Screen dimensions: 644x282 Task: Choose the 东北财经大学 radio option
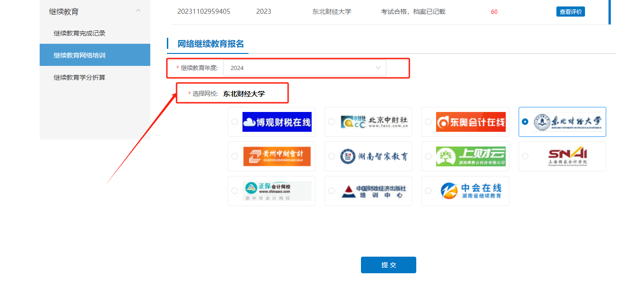pyautogui.click(x=525, y=122)
